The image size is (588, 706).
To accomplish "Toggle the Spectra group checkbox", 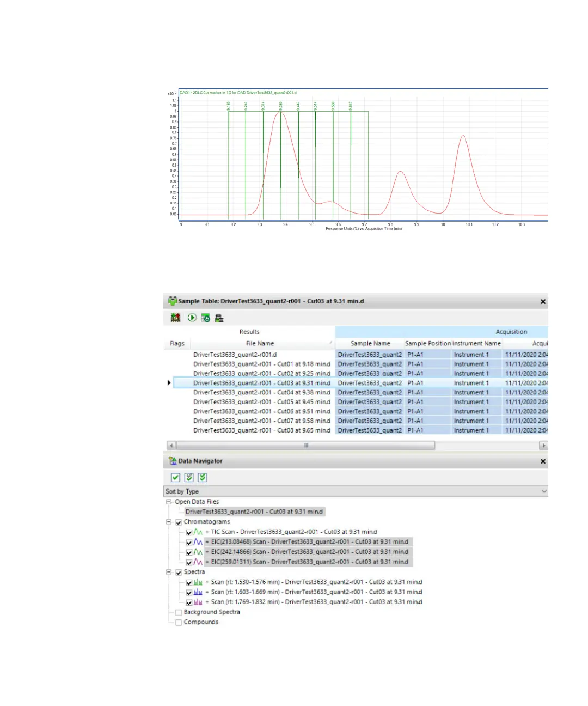I will pos(179,573).
